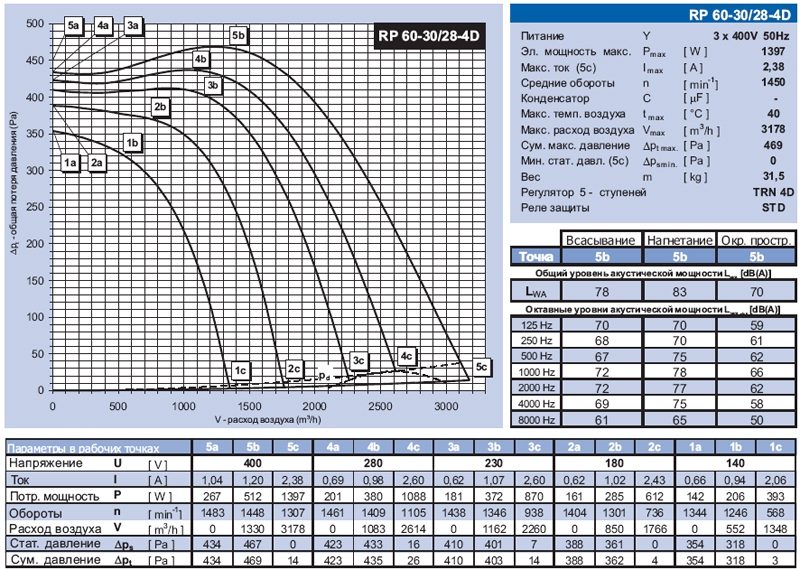The width and height of the screenshot is (800, 569).
Task: Click the 1000 Hz frequency row label
Action: (535, 371)
